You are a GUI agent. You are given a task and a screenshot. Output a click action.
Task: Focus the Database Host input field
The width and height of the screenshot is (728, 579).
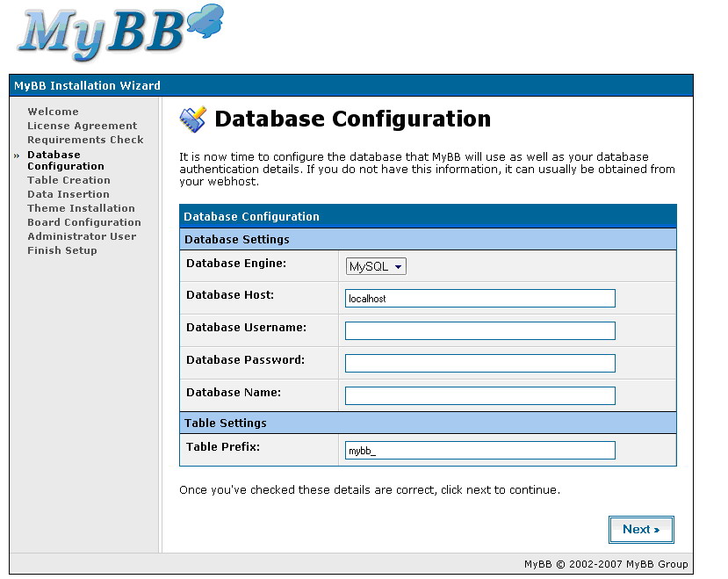tap(480, 299)
